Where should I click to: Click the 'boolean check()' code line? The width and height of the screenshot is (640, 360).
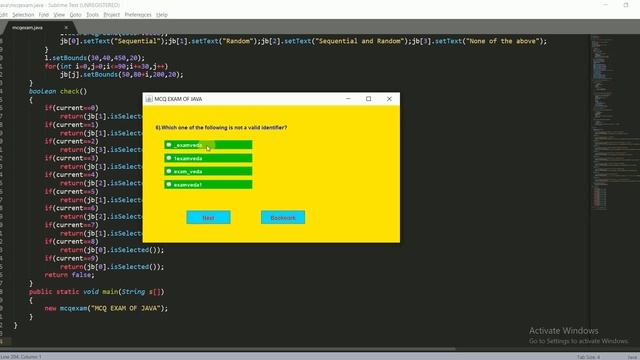click(58, 91)
